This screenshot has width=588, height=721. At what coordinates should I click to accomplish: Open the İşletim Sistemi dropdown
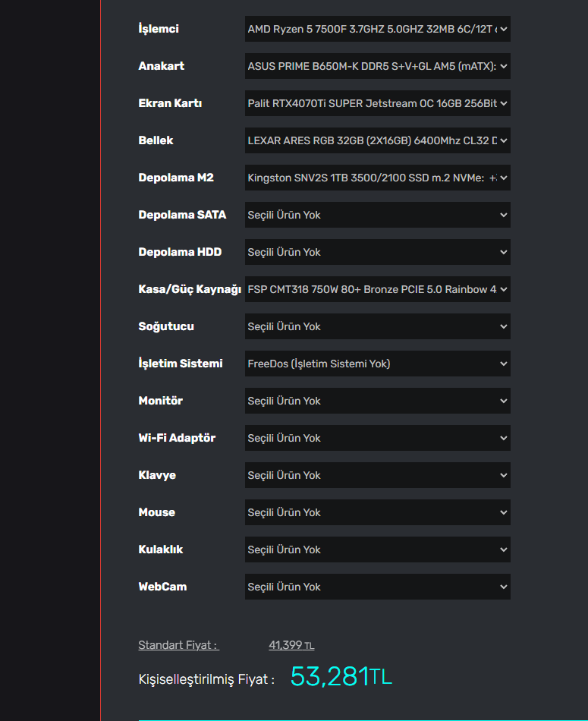(x=377, y=364)
